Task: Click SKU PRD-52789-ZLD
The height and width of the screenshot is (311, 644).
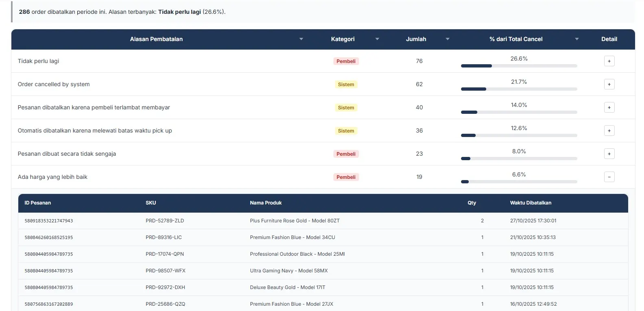Action: (x=165, y=221)
